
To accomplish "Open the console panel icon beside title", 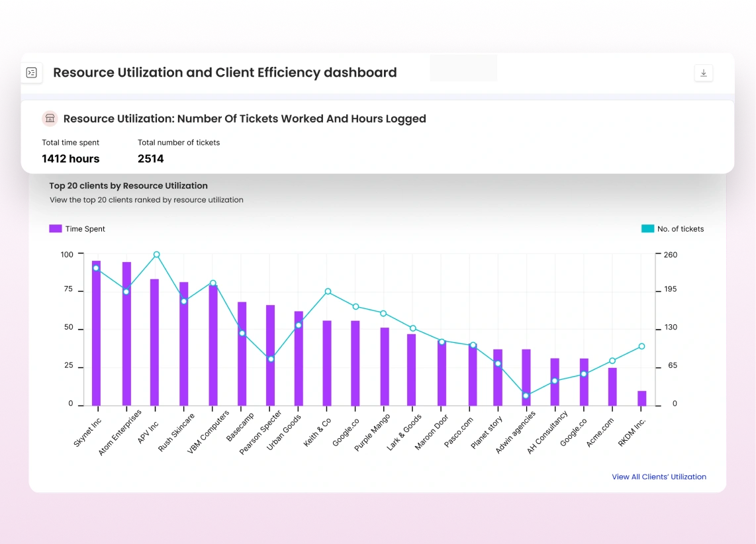I will 31,73.
